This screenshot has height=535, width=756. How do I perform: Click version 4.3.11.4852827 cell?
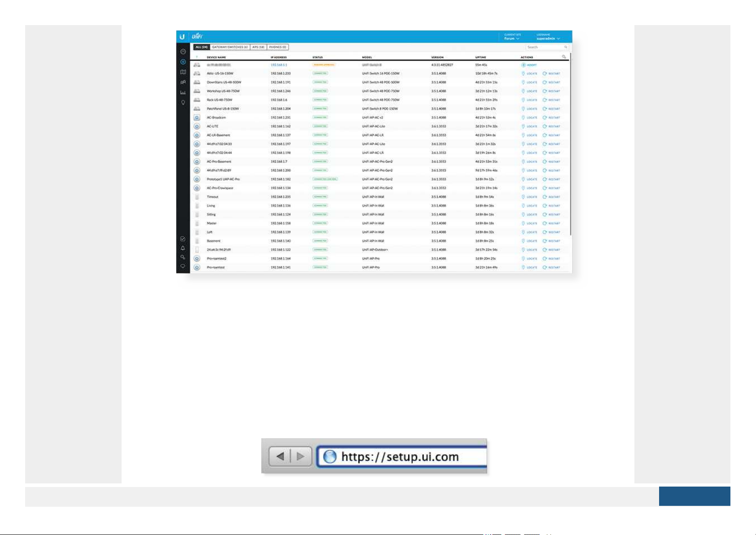442,65
